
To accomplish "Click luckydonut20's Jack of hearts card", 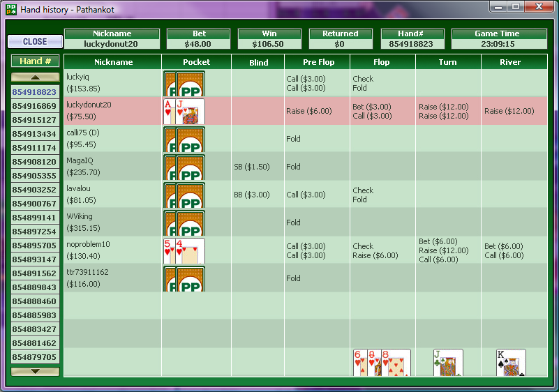I will pos(191,112).
